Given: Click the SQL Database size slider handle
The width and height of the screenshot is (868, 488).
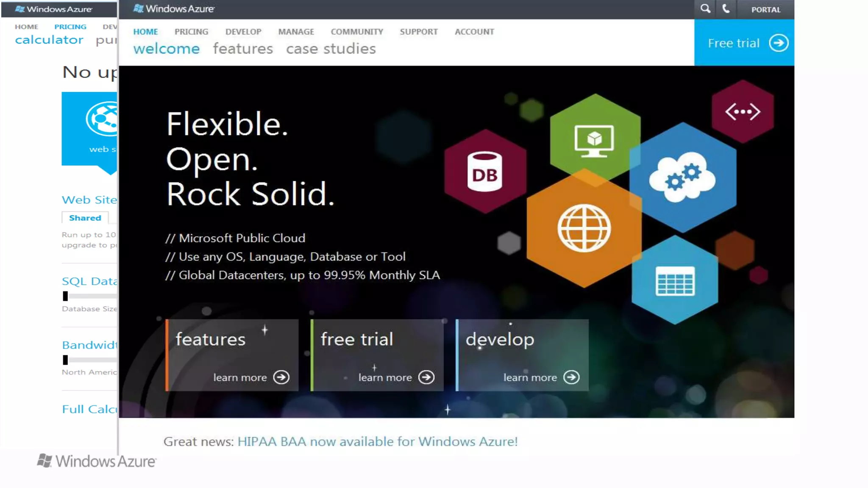Looking at the screenshot, I should (x=65, y=296).
